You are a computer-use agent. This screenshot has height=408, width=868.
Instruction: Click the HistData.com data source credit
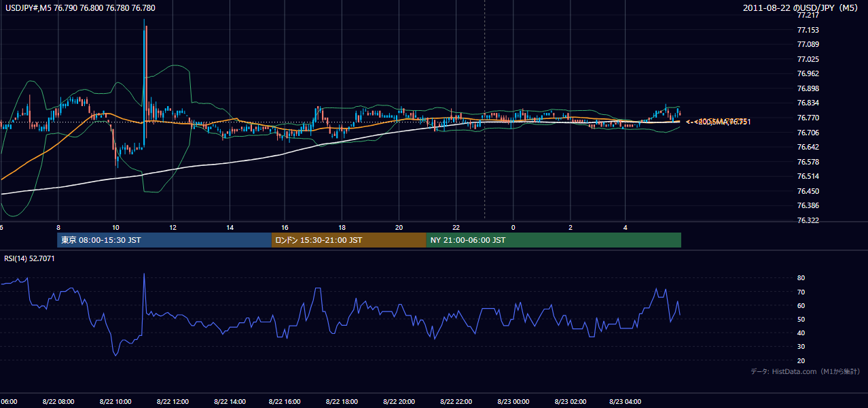pyautogui.click(x=805, y=371)
